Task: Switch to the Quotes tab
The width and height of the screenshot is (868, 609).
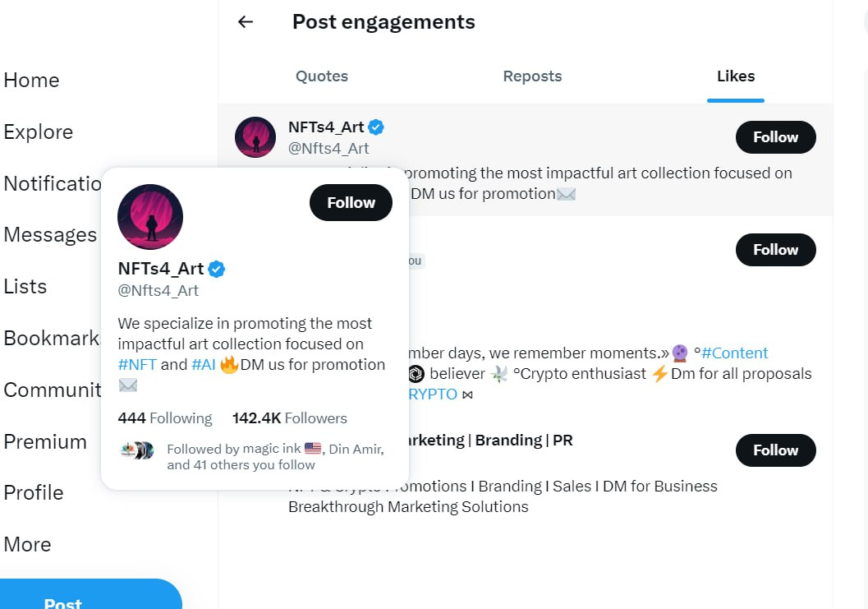Action: coord(322,76)
